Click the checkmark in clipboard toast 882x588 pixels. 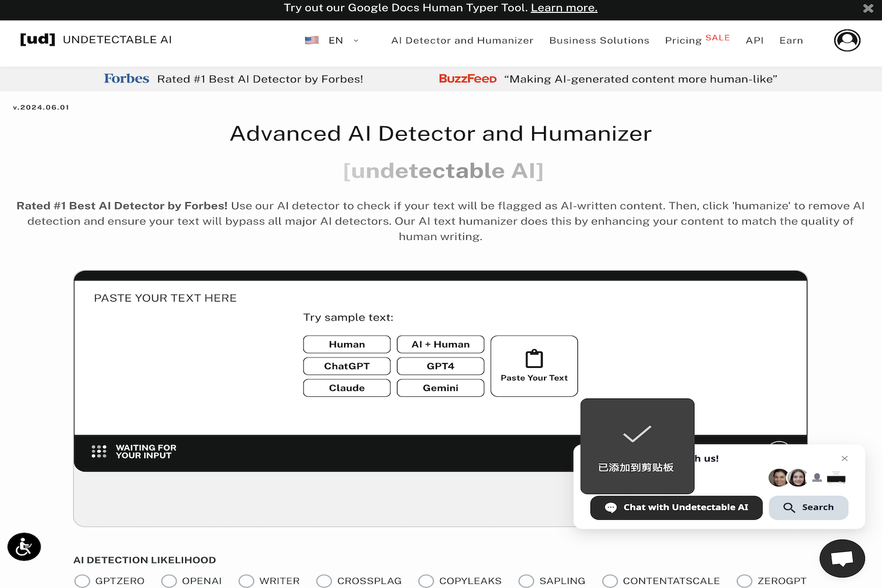click(x=637, y=434)
